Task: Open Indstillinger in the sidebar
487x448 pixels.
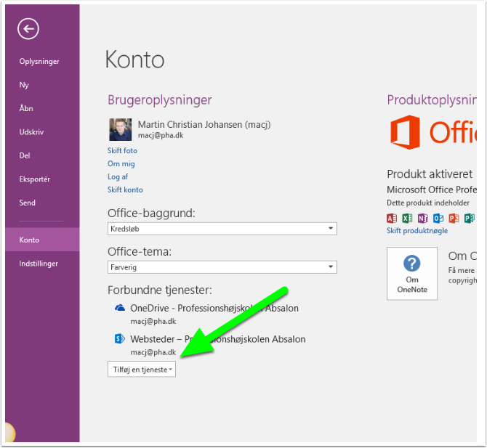Action: [39, 264]
